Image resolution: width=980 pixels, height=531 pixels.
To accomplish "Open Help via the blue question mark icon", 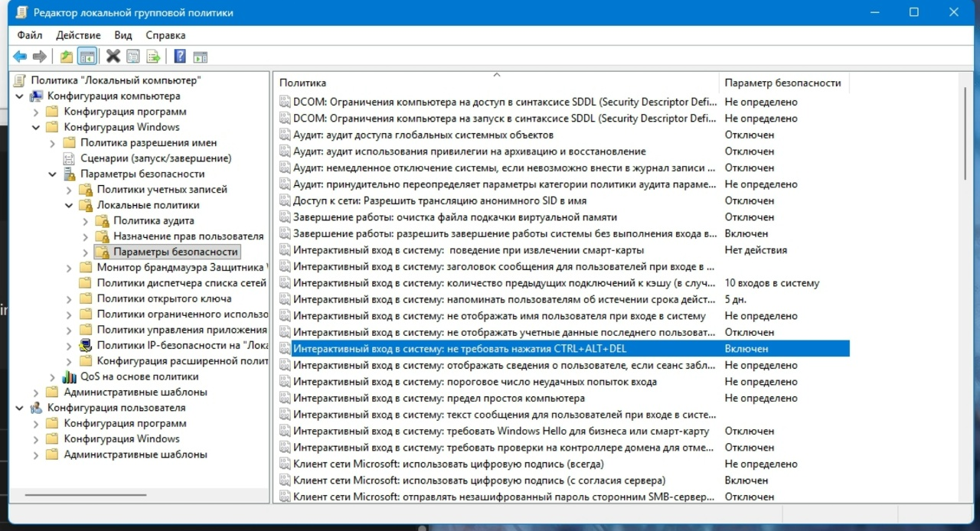I will [180, 56].
